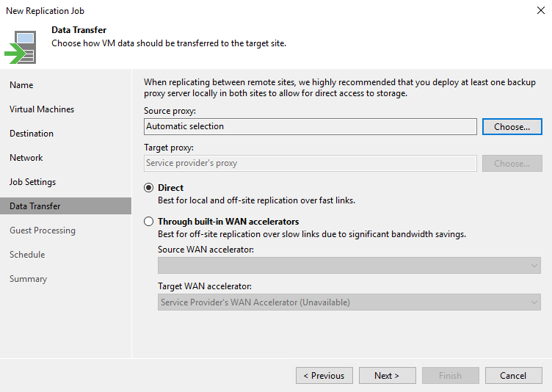
Task: Select the Direct transfer radio button
Action: 149,188
